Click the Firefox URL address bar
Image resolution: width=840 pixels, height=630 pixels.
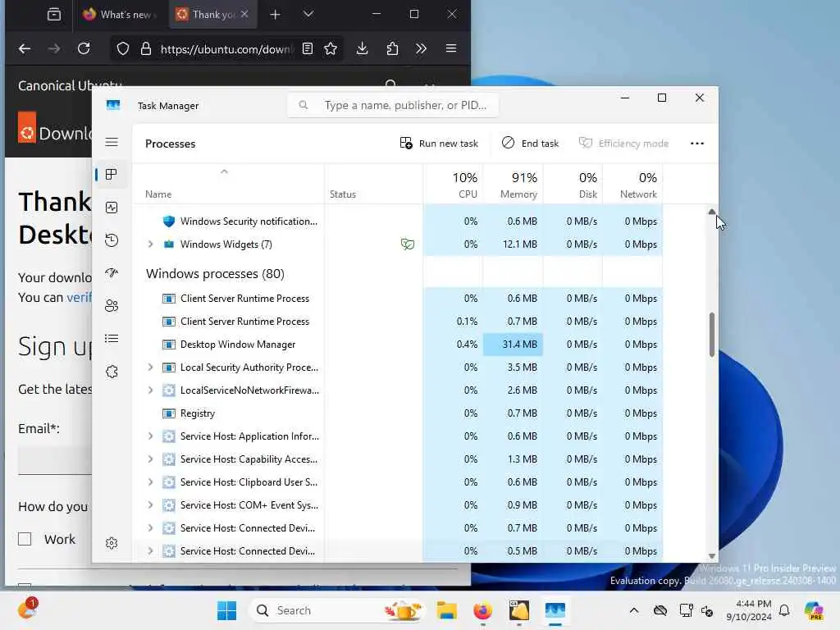226,48
